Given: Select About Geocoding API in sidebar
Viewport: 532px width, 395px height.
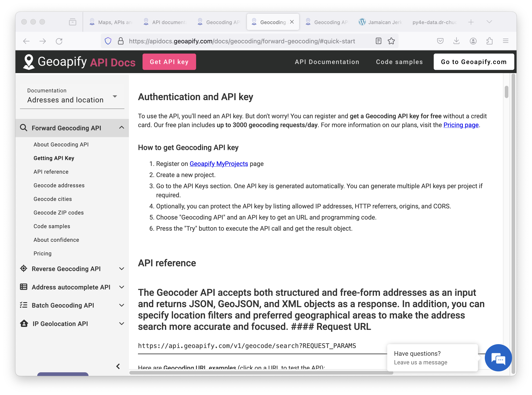Looking at the screenshot, I should [61, 144].
